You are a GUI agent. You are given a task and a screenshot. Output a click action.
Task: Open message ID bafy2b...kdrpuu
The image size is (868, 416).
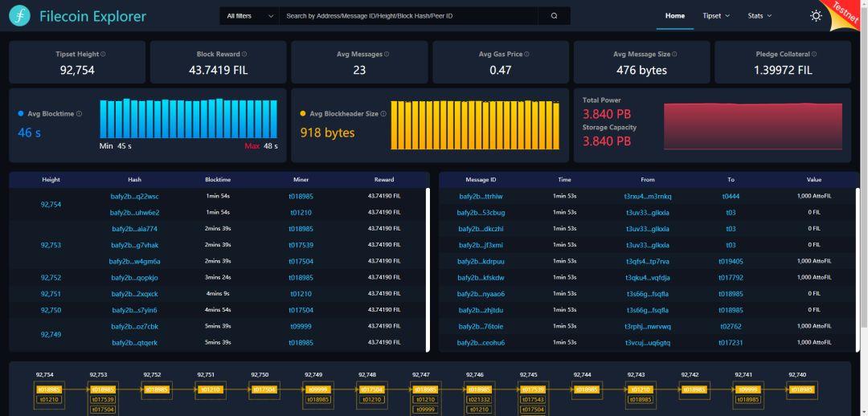481,261
